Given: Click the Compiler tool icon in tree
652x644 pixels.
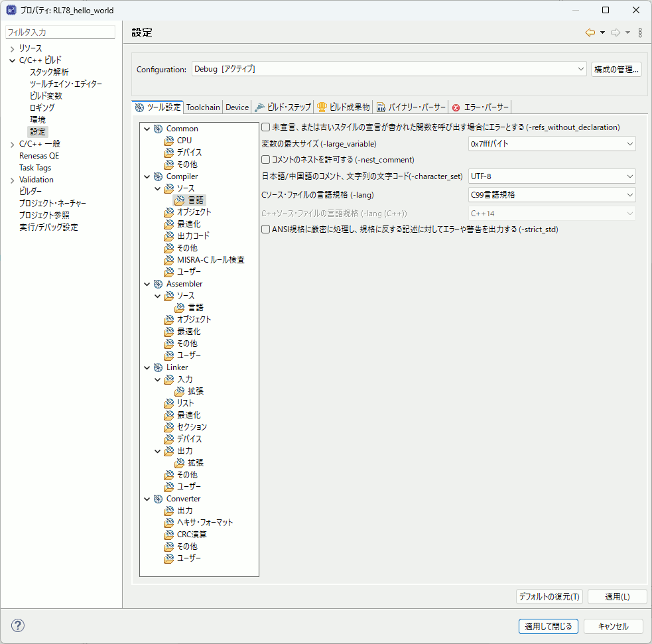Looking at the screenshot, I should click(158, 176).
